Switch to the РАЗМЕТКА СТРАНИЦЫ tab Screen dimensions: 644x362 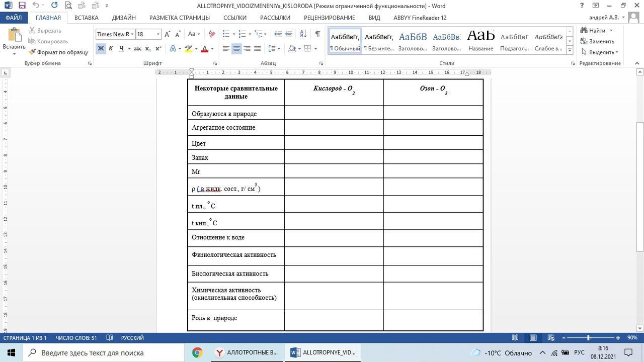180,18
